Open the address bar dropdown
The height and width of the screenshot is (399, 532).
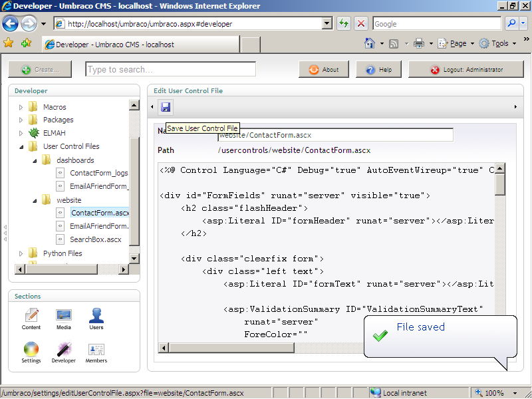[x=327, y=24]
